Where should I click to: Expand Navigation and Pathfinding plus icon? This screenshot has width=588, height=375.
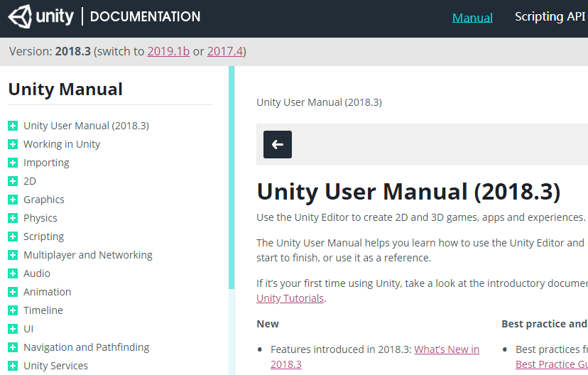(x=13, y=347)
